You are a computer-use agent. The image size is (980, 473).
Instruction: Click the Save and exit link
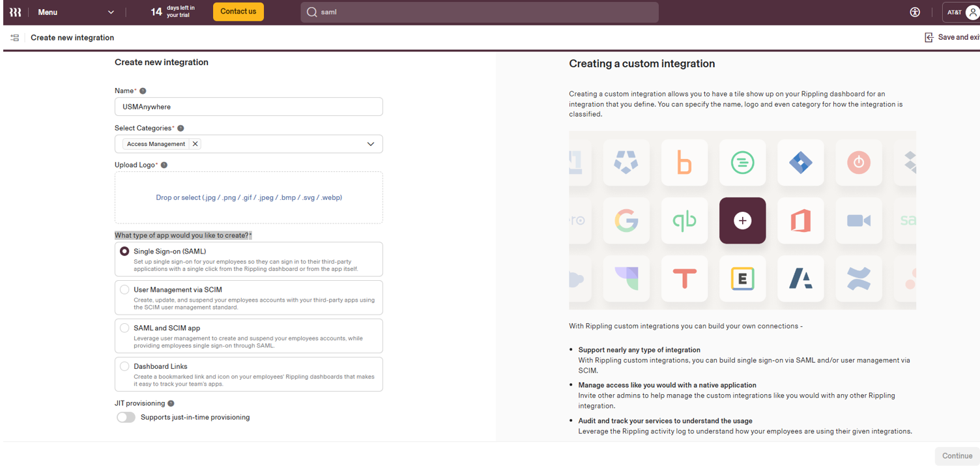click(952, 38)
